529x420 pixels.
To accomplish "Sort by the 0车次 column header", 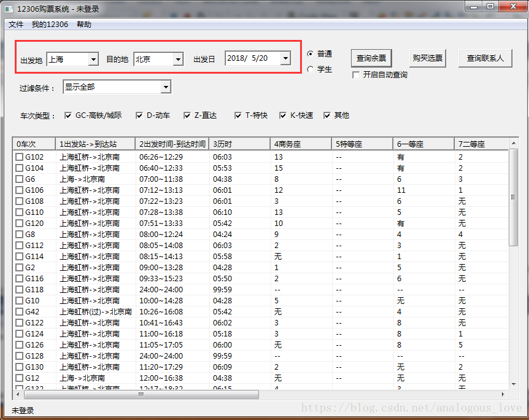I will click(34, 144).
